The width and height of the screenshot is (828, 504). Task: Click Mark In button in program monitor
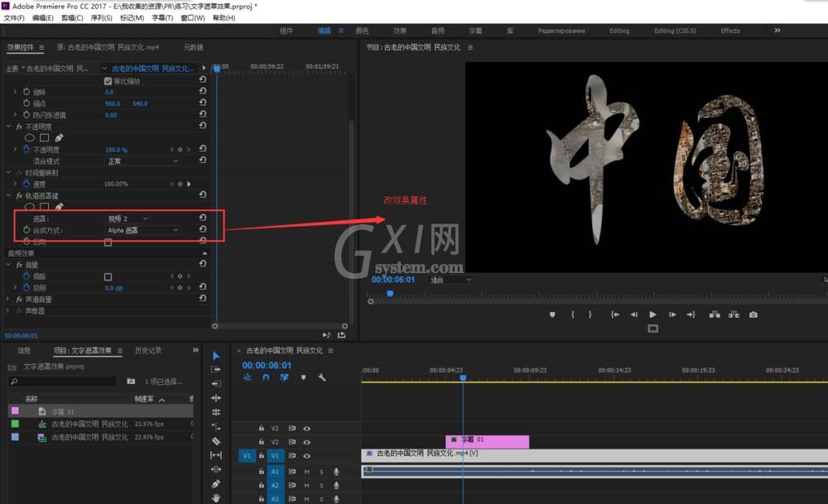tap(572, 314)
